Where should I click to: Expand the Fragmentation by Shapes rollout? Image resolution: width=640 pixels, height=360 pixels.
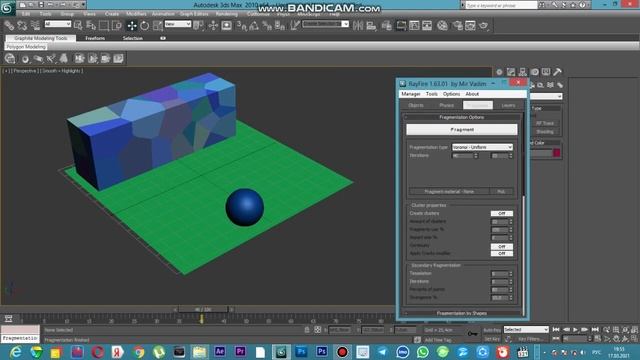(x=462, y=313)
